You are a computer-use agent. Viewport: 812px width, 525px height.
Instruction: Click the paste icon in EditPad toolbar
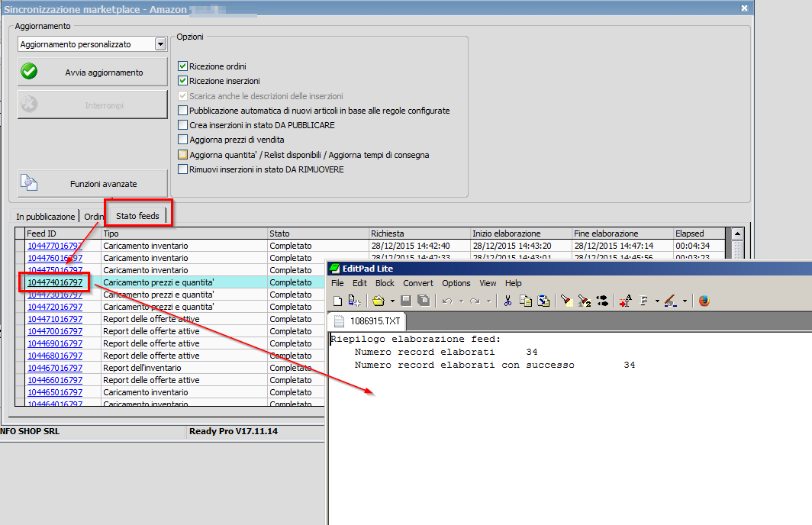[543, 301]
